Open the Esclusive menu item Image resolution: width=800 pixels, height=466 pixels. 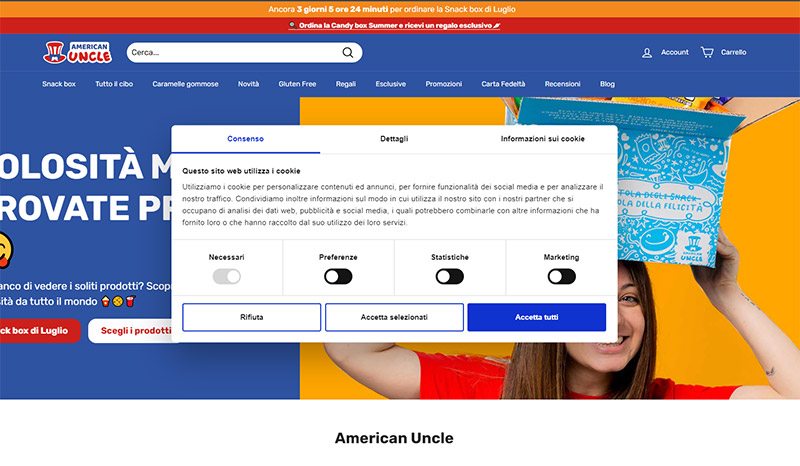[391, 84]
